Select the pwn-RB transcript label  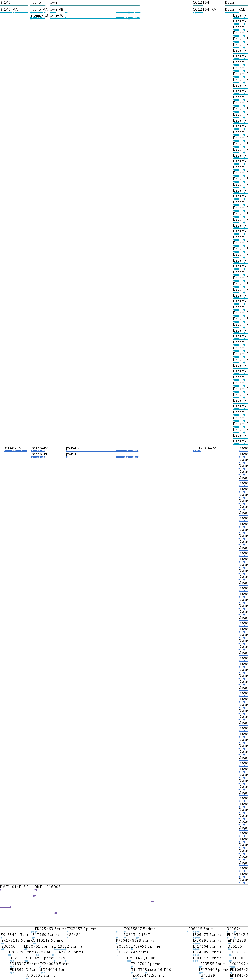click(x=57, y=10)
